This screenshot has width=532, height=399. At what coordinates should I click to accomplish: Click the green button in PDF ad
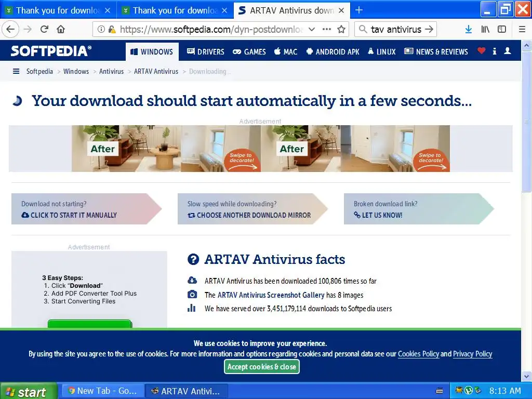[90, 323]
